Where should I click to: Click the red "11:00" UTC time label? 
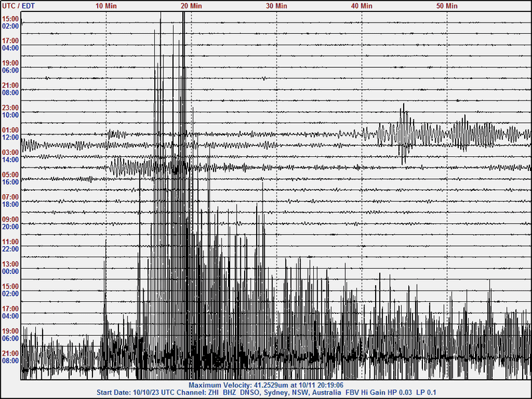click(x=11, y=242)
